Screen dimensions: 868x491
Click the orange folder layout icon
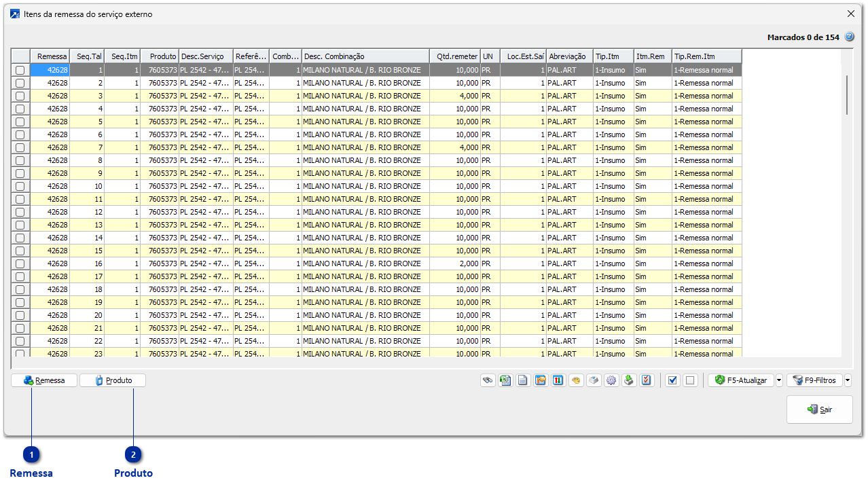click(541, 381)
